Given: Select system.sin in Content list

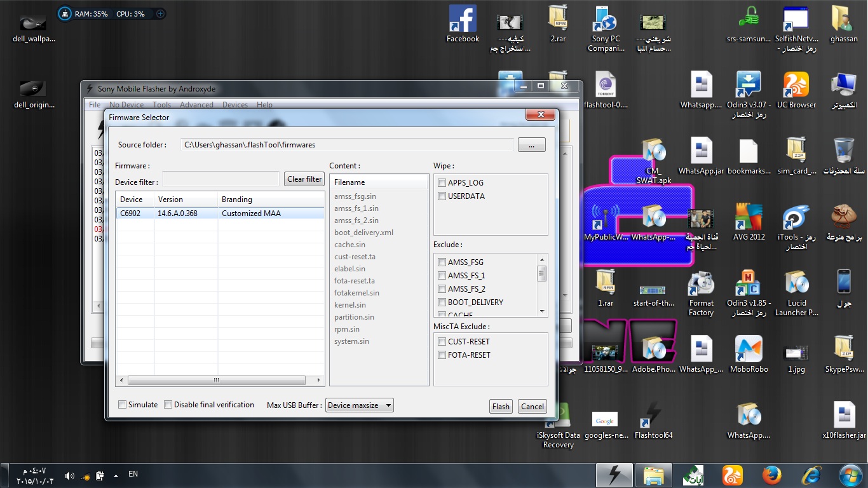Looking at the screenshot, I should tap(351, 342).
